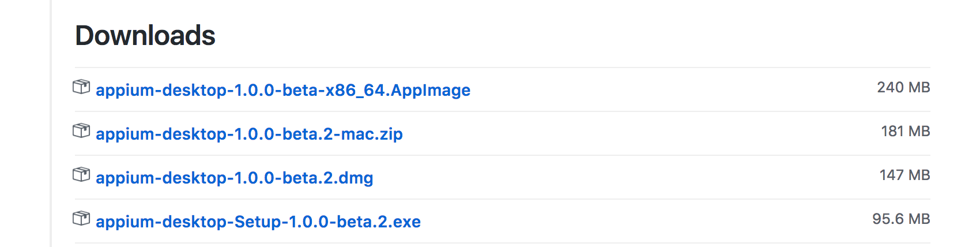
Task: Download the appium-desktop-1.0.0-beta.2.dmg file
Action: [x=235, y=178]
